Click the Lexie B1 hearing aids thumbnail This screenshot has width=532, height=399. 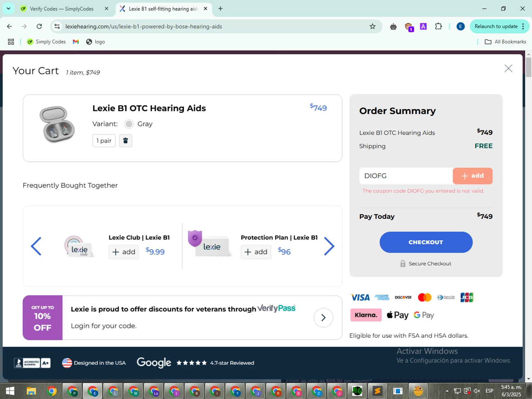coord(57,124)
